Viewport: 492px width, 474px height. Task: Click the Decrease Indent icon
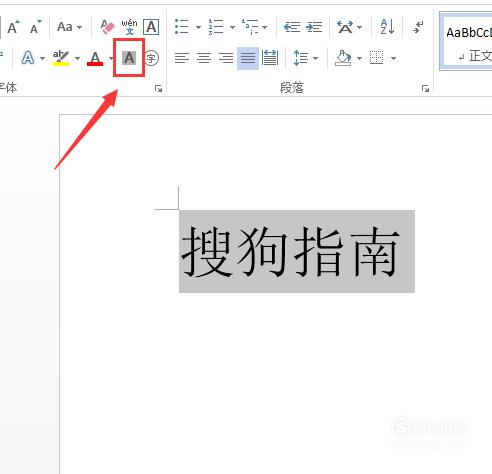(x=292, y=27)
